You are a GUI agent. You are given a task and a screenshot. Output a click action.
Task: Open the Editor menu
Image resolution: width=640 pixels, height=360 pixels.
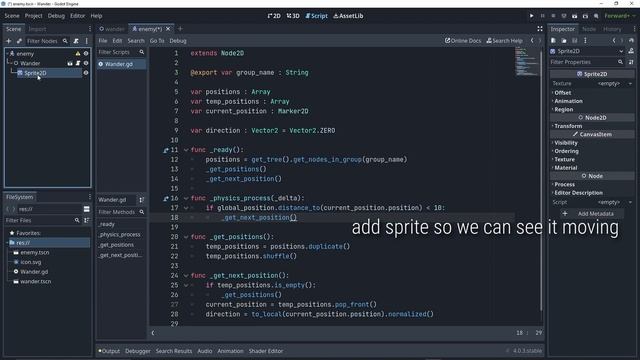click(x=78, y=16)
